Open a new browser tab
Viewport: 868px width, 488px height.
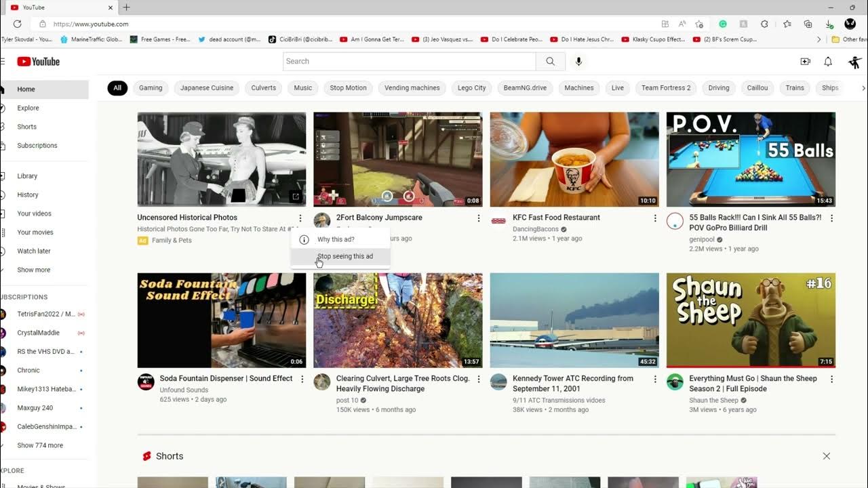coord(126,7)
